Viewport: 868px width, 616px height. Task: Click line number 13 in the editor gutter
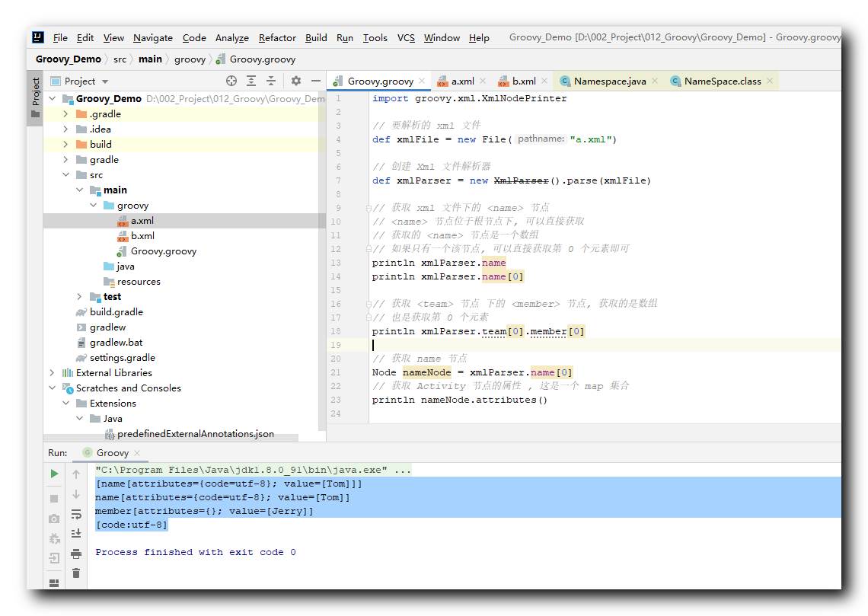(x=338, y=262)
